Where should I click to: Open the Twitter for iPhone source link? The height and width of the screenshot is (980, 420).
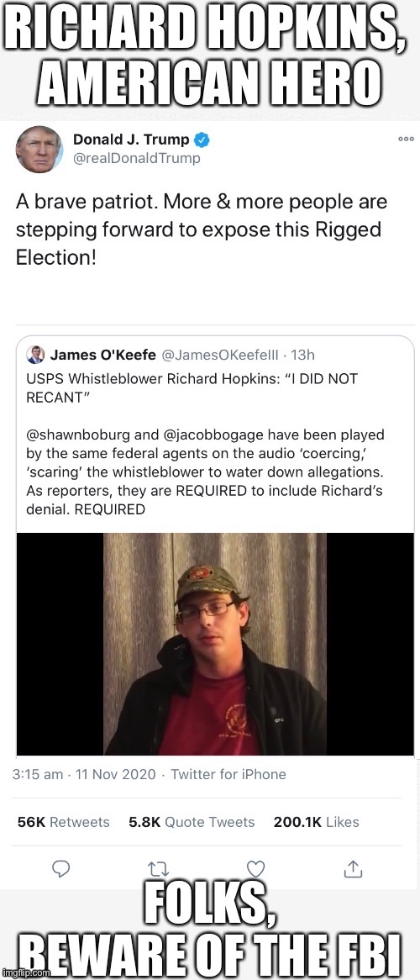pyautogui.click(x=228, y=774)
